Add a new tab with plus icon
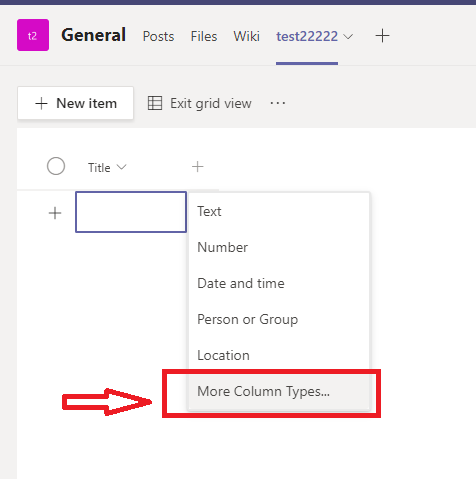 (x=382, y=36)
